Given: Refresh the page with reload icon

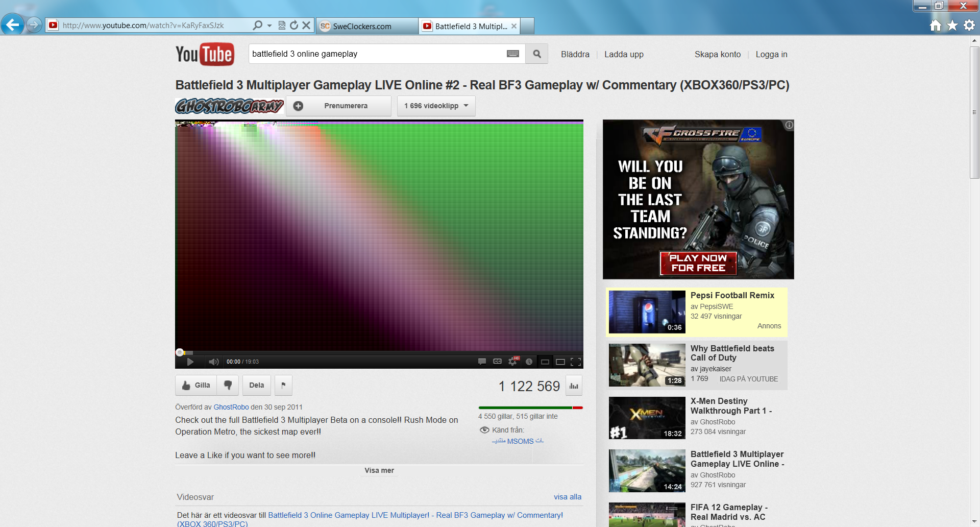Looking at the screenshot, I should (294, 25).
